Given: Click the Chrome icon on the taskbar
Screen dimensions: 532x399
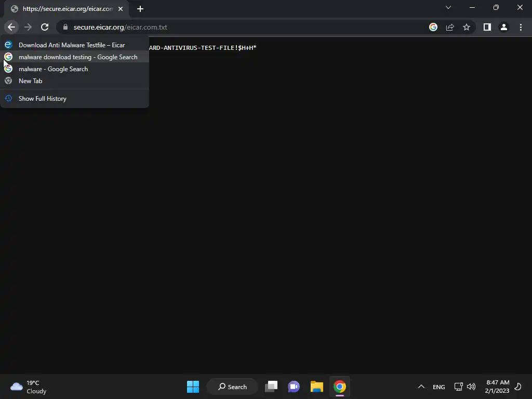Looking at the screenshot, I should point(339,387).
